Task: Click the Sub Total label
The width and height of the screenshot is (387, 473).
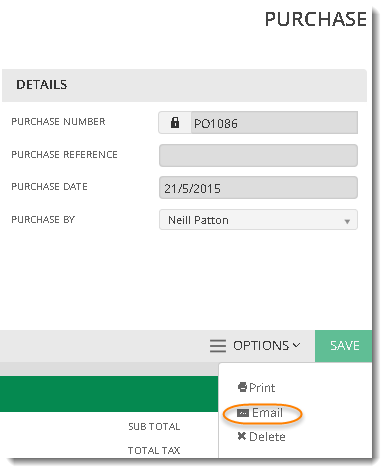Action: (x=154, y=426)
